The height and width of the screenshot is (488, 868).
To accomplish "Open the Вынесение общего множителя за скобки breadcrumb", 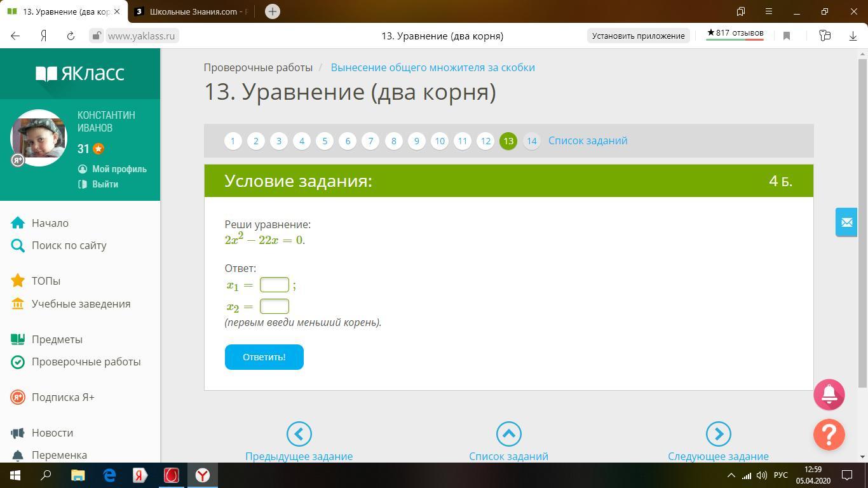I will pyautogui.click(x=432, y=67).
